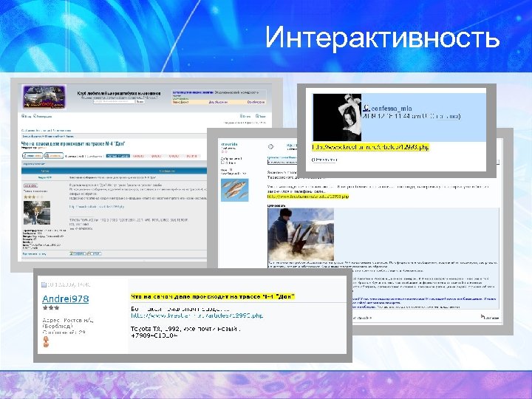Image resolution: width=532 pixels, height=399 pixels.
Task: Open Andrei978 profile link
Action: click(65, 299)
